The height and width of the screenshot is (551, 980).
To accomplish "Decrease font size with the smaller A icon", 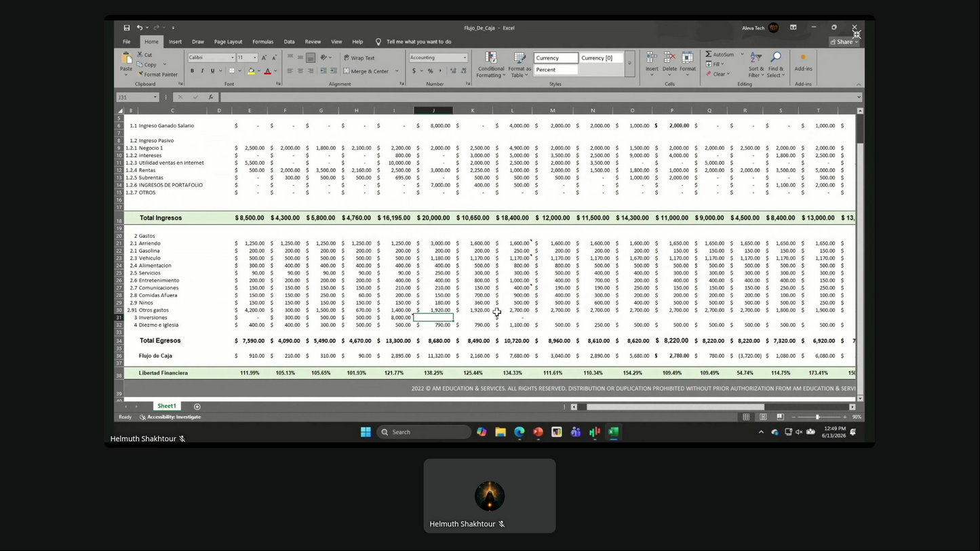I will click(274, 58).
